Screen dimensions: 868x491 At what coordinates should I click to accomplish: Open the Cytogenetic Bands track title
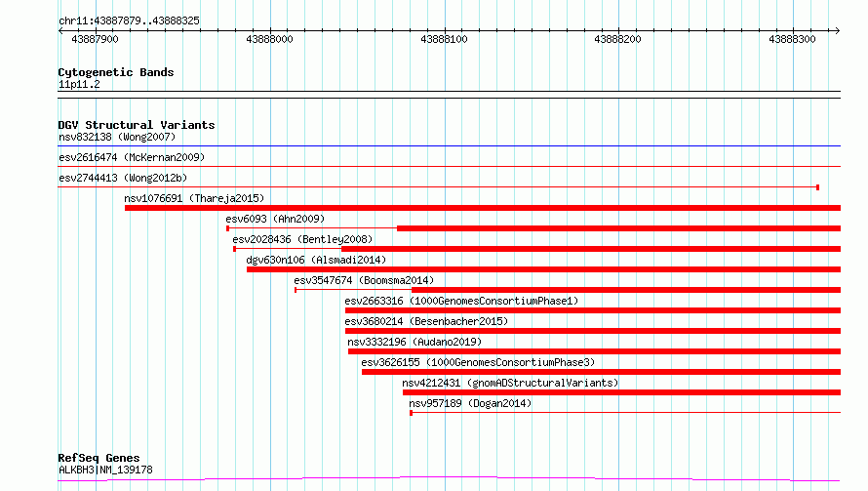point(116,72)
